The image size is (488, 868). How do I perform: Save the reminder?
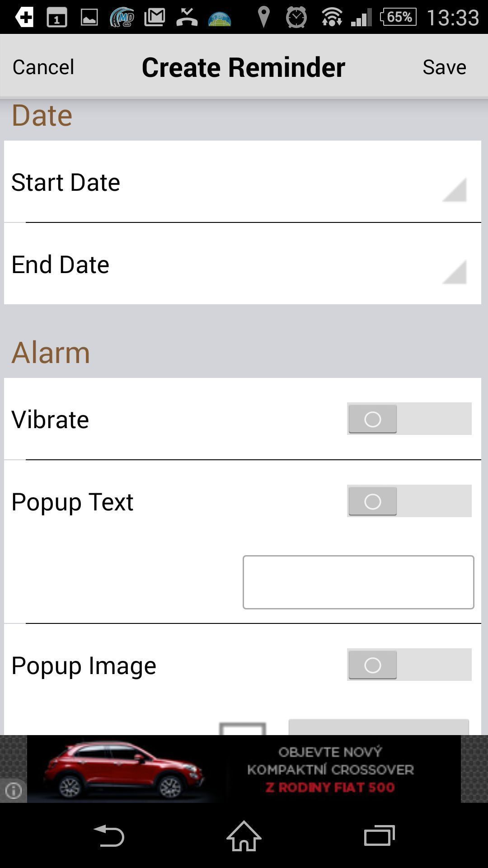(444, 67)
